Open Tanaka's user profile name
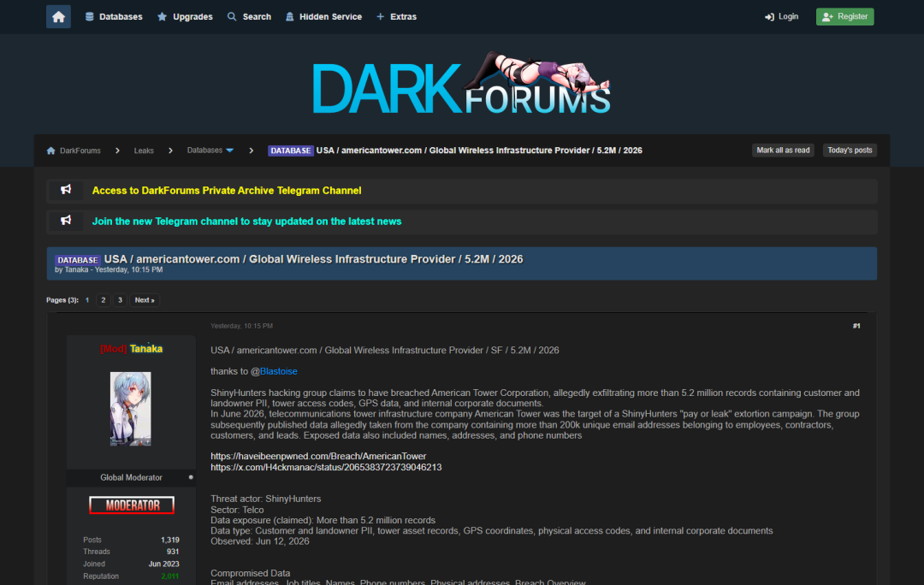Viewport: 924px width, 585px height. pyautogui.click(x=146, y=349)
